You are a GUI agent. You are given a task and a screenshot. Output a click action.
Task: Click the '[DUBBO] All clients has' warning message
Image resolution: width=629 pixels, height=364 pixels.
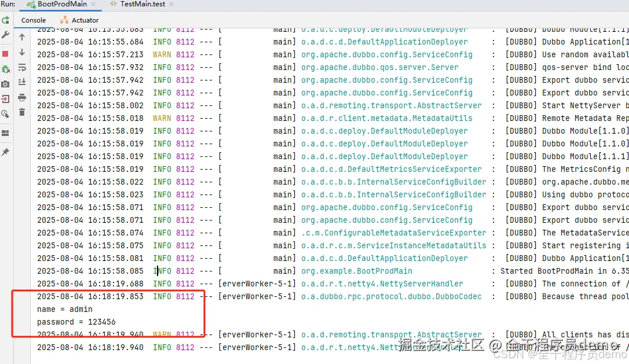(x=567, y=334)
